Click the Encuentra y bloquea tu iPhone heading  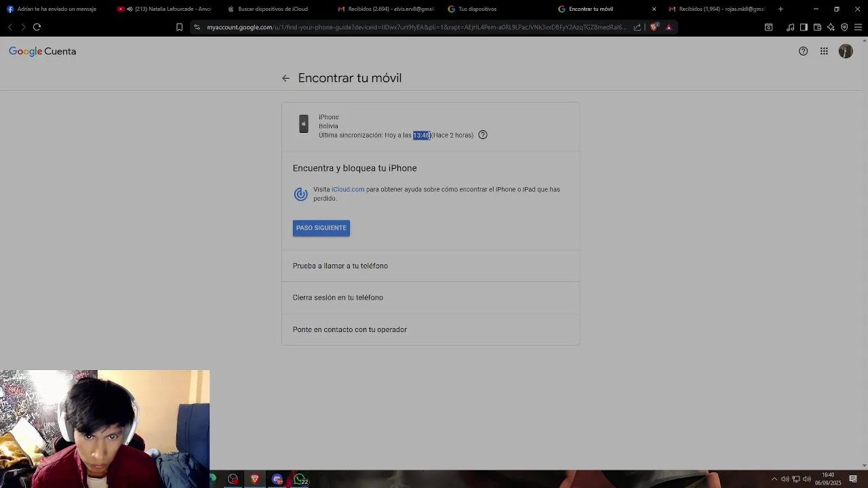355,168
